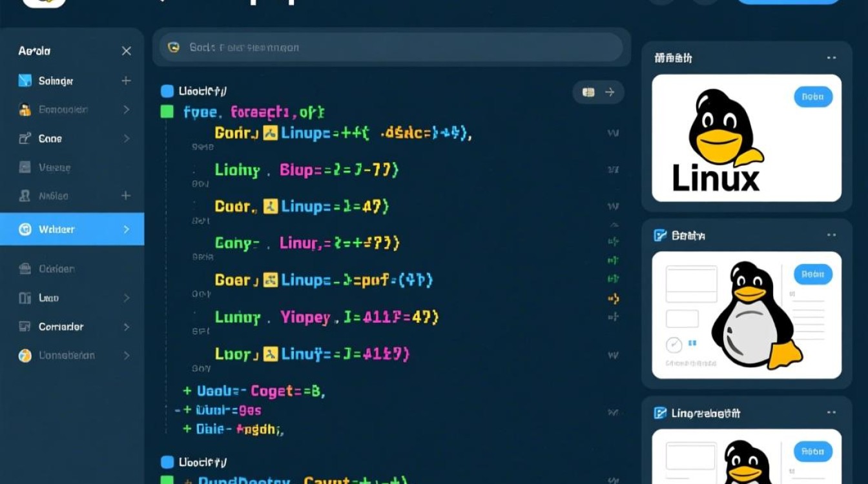Viewport: 868px width, 484px height.
Task: Toggle the blue square beside the top Lbocitty header
Action: coord(167,92)
